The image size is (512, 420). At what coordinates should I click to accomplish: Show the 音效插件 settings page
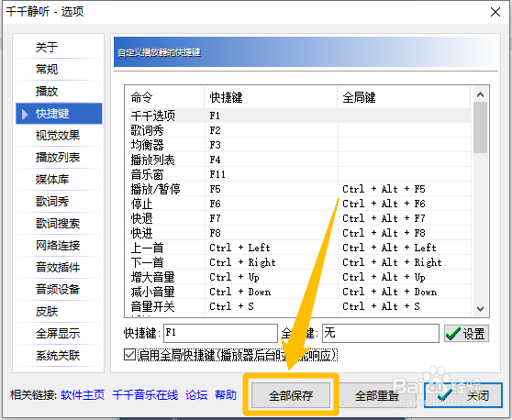pos(58,267)
